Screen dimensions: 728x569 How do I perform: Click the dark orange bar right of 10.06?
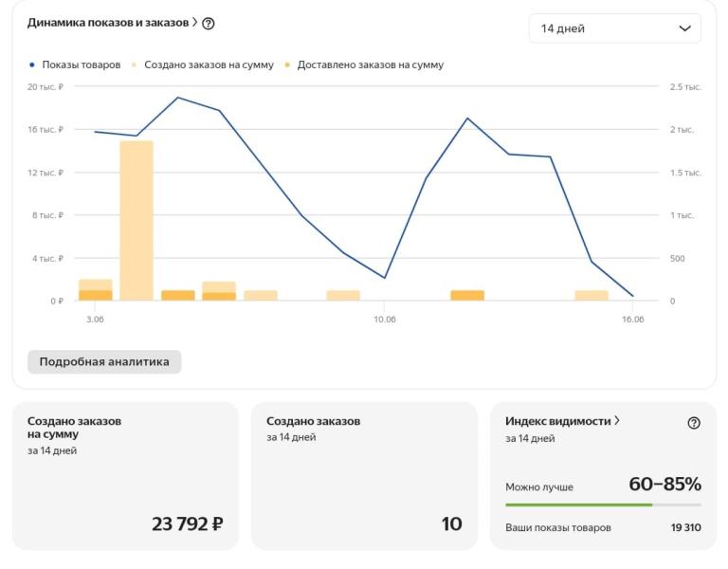click(x=467, y=295)
